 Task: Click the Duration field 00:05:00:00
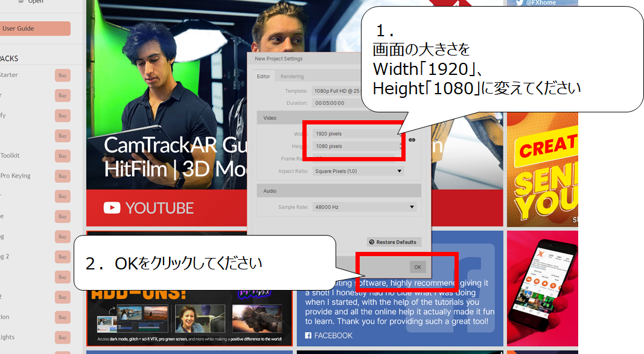337,103
